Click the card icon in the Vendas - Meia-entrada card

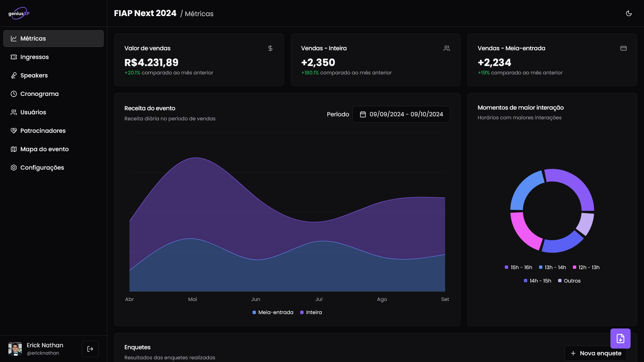[x=623, y=48]
